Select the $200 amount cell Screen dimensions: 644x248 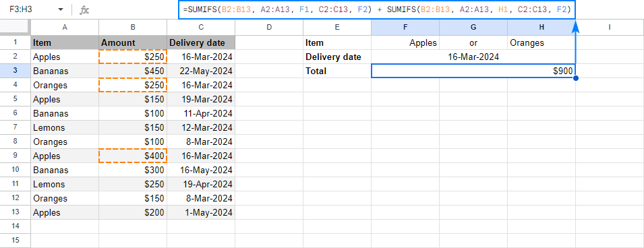[x=133, y=213]
